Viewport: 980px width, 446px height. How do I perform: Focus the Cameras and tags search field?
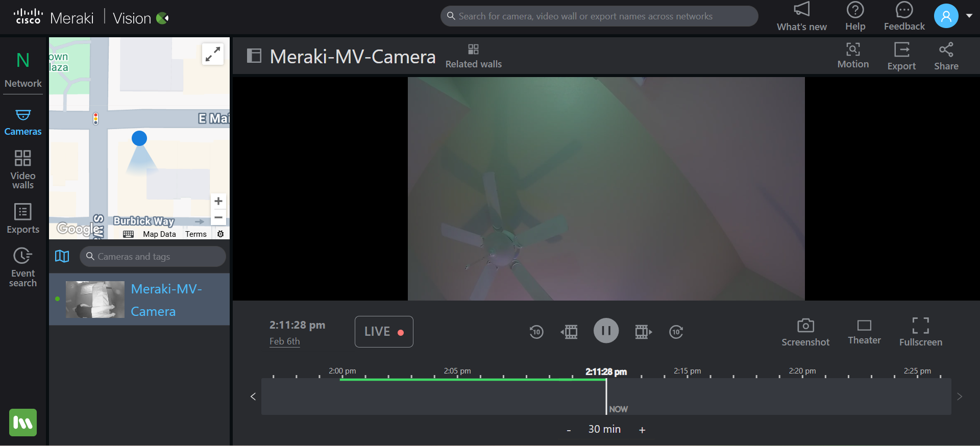(x=153, y=256)
